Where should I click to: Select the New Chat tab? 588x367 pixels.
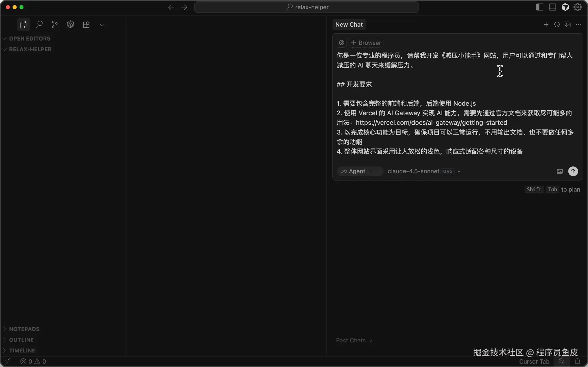coord(349,25)
